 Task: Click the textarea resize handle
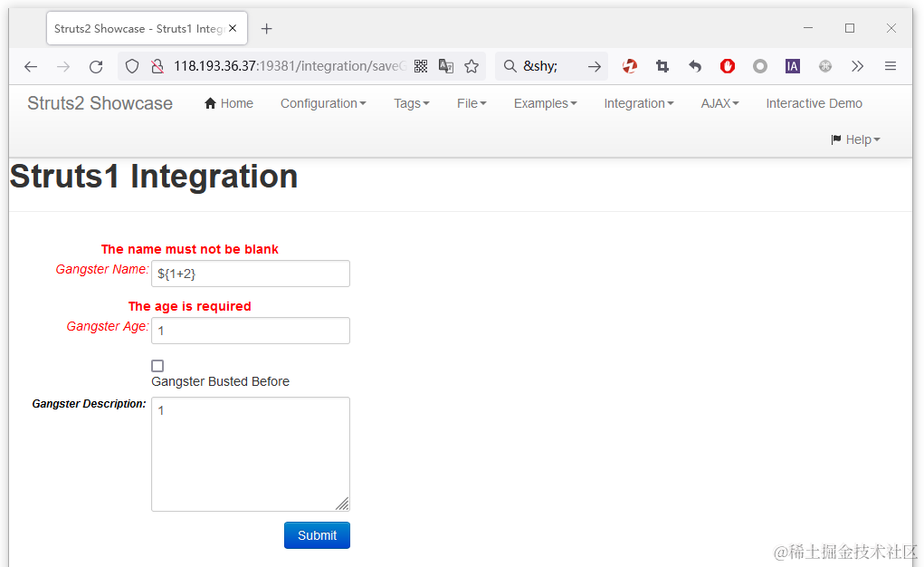pyautogui.click(x=342, y=504)
